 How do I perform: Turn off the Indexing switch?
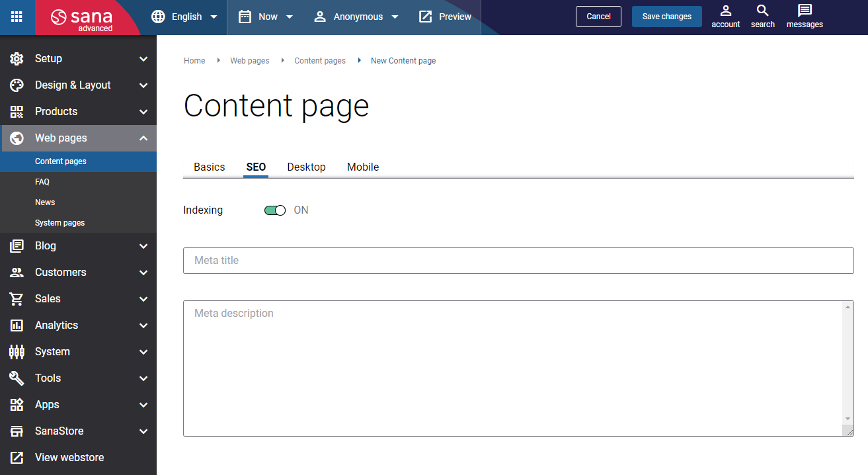(x=275, y=210)
